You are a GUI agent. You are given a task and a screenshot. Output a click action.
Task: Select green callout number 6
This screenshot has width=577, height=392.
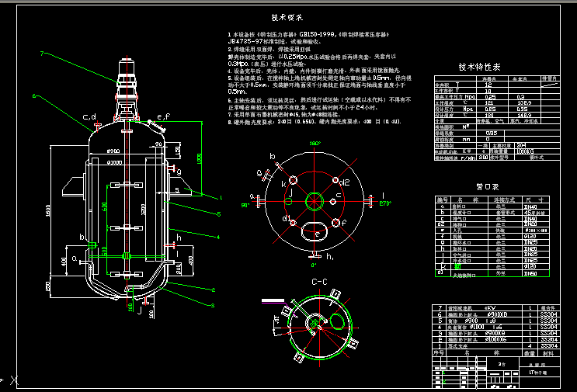[x=34, y=96]
